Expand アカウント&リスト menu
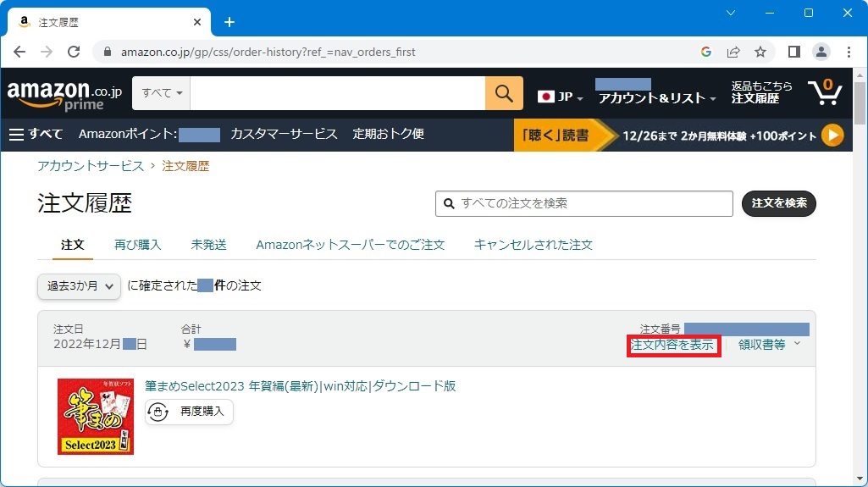Image resolution: width=868 pixels, height=487 pixels. (657, 98)
